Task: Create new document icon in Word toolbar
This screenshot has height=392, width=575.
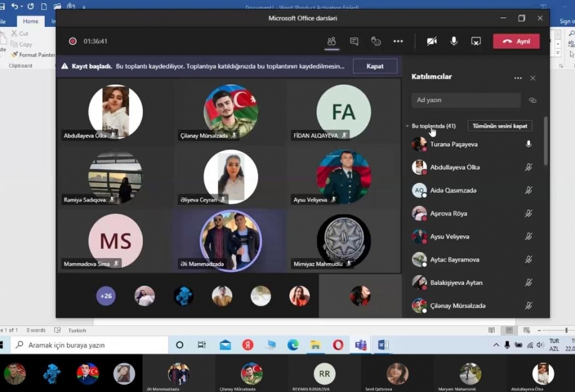Action: tap(44, 6)
